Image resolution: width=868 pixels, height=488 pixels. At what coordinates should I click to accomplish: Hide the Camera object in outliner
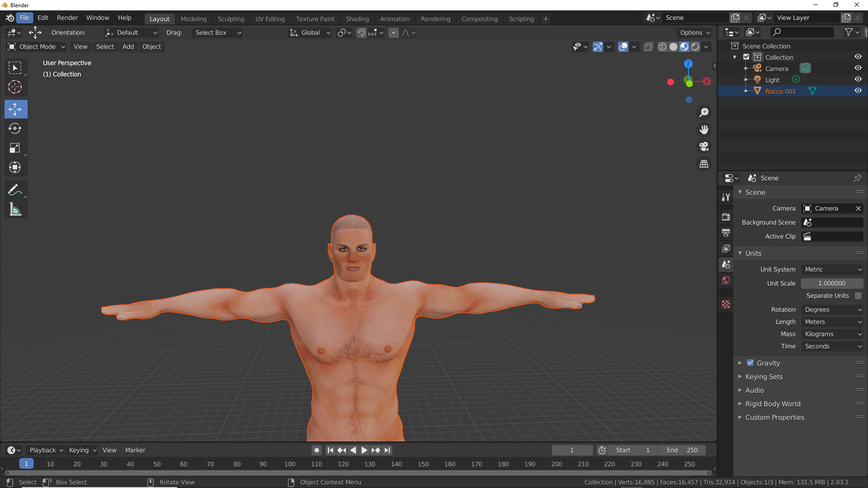coord(858,68)
